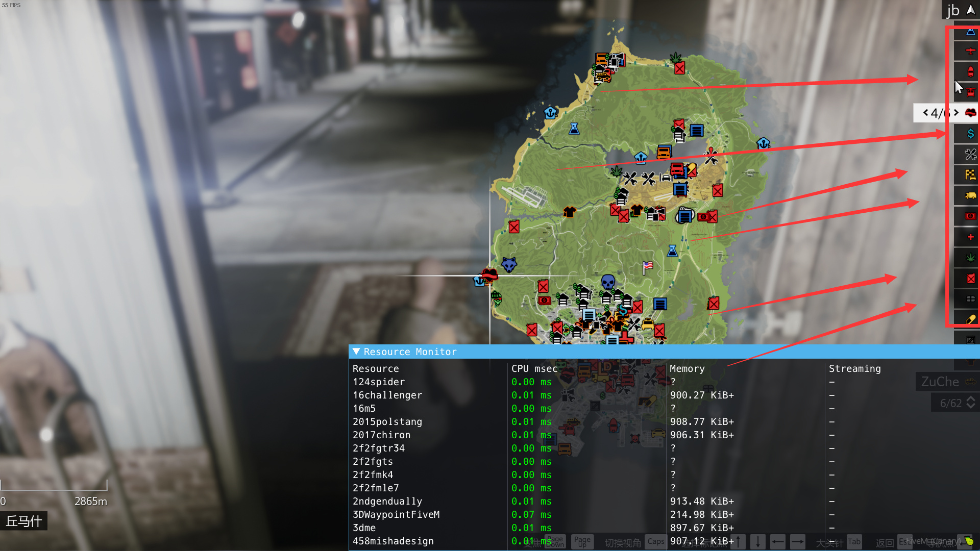Go to previous blip with left chevron

point(926,113)
